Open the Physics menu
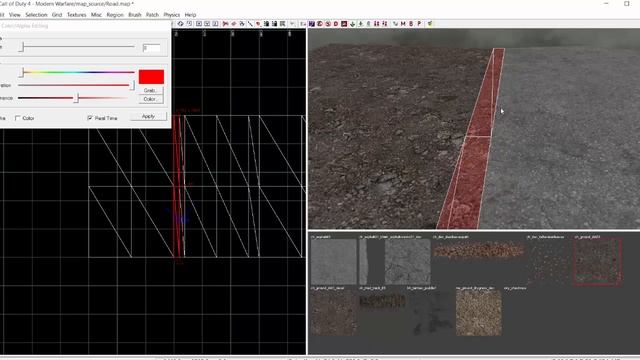The image size is (640, 360). (171, 15)
